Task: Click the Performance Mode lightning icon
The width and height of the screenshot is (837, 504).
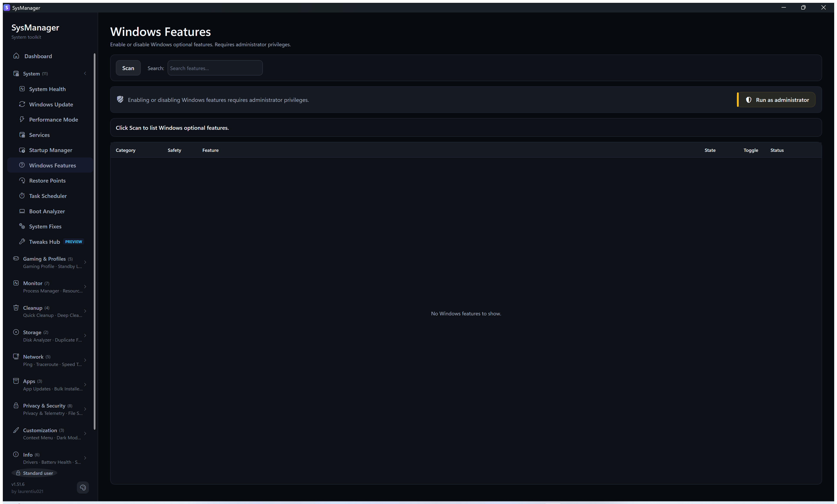Action: pyautogui.click(x=22, y=119)
